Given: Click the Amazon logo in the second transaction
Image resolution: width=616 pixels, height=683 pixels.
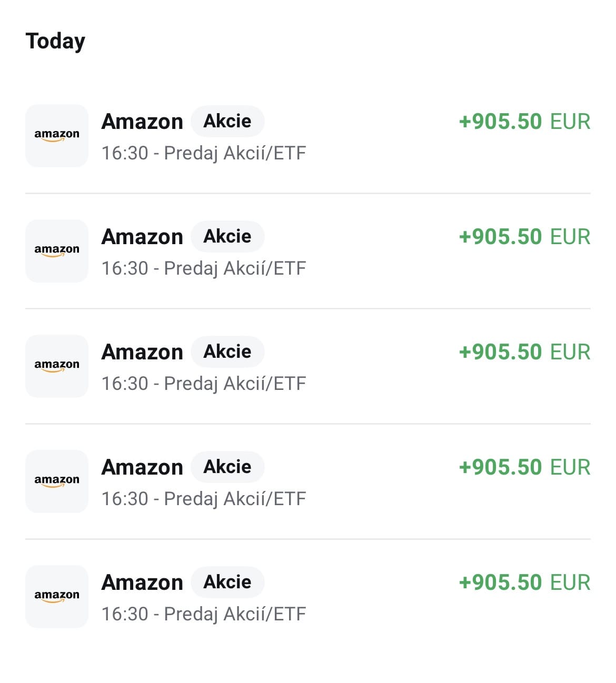Looking at the screenshot, I should point(57,251).
